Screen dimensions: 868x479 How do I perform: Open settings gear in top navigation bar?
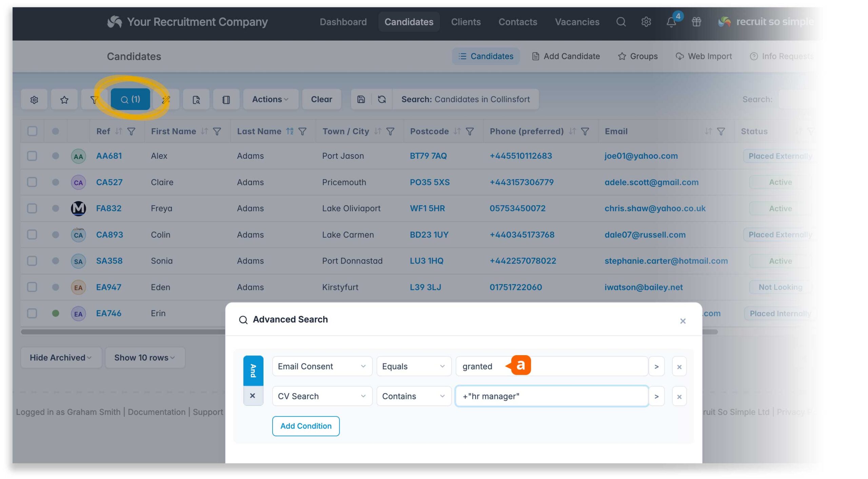[646, 22]
